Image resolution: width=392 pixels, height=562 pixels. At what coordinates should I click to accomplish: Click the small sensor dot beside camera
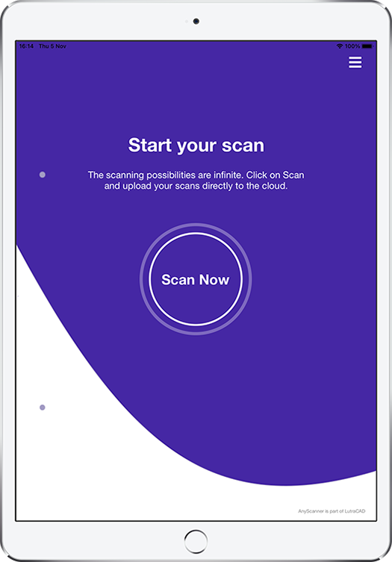tap(187, 22)
